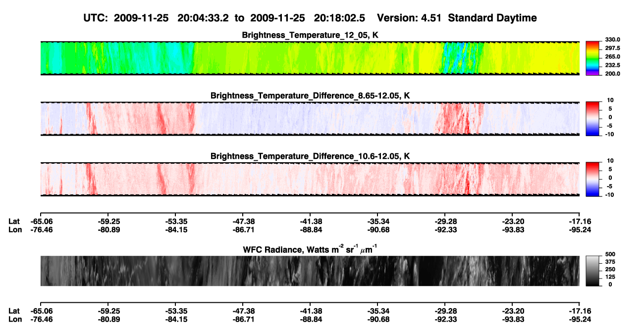This screenshot has width=644, height=330.
Task: Click the 10 tick of the 10.6-12.05 colorbar
Action: (x=610, y=161)
